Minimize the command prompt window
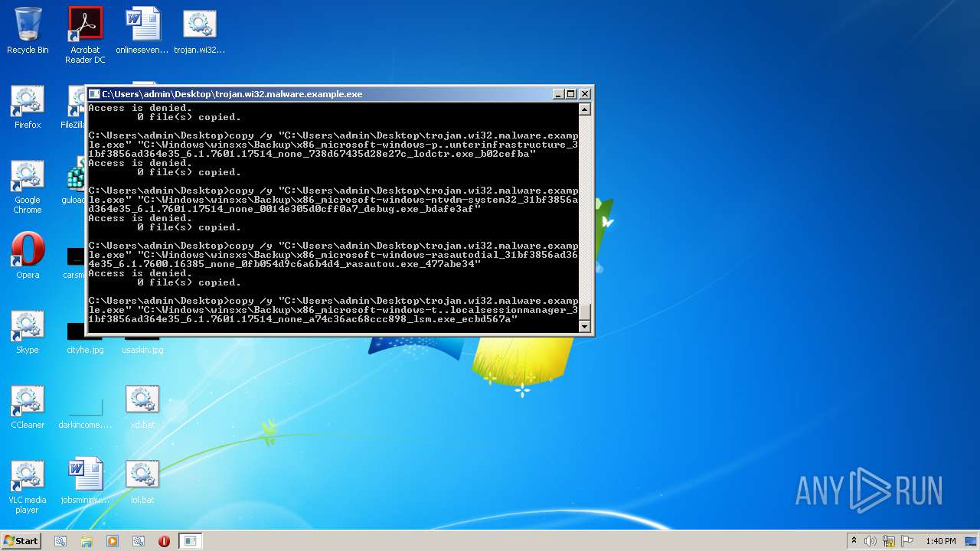The width and height of the screenshot is (980, 551). [558, 94]
